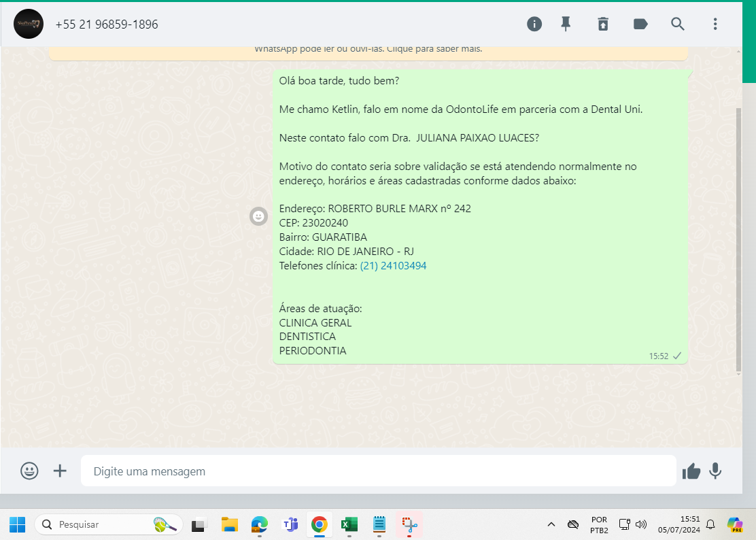
Task: Open Copilot preview icon on taskbar
Action: coord(735,524)
